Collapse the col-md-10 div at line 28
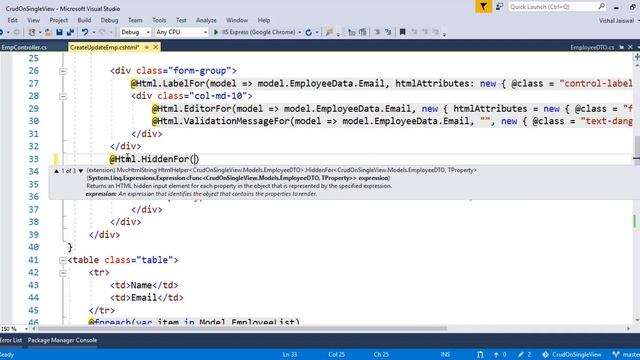This screenshot has height=360, width=640. pyautogui.click(x=63, y=96)
